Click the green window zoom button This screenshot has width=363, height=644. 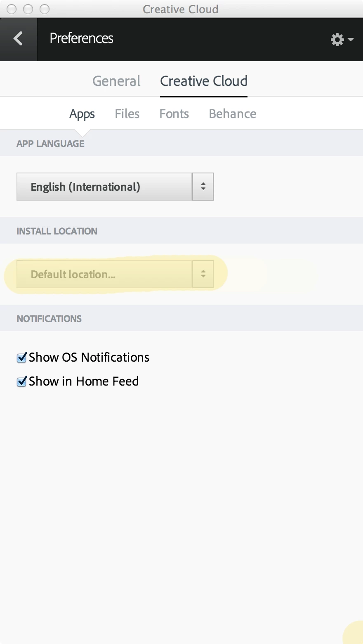[x=45, y=9]
